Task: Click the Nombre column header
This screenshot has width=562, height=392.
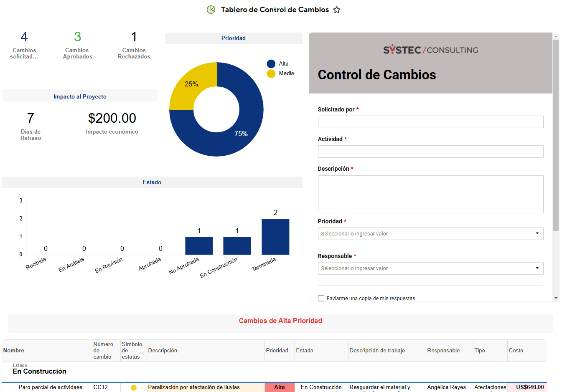Action: [13, 350]
